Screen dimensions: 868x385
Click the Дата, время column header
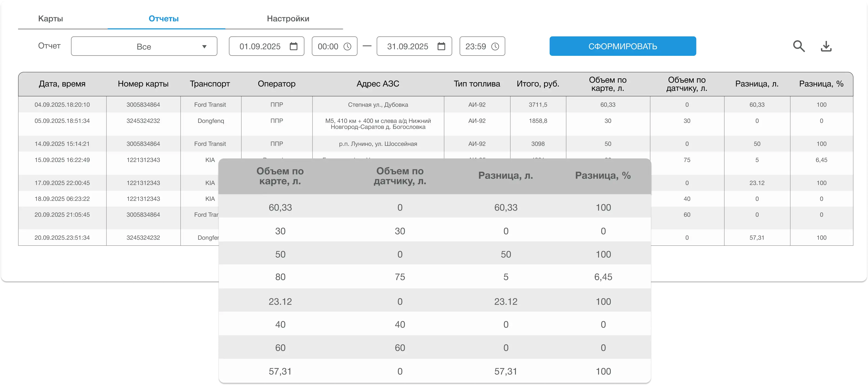click(62, 84)
